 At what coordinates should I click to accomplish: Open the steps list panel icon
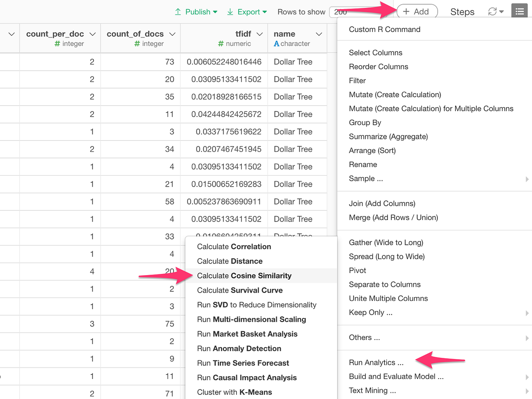(519, 10)
